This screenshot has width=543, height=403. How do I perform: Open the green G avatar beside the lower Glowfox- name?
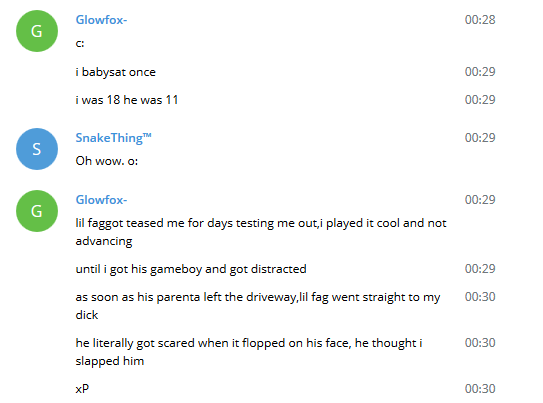coord(37,211)
